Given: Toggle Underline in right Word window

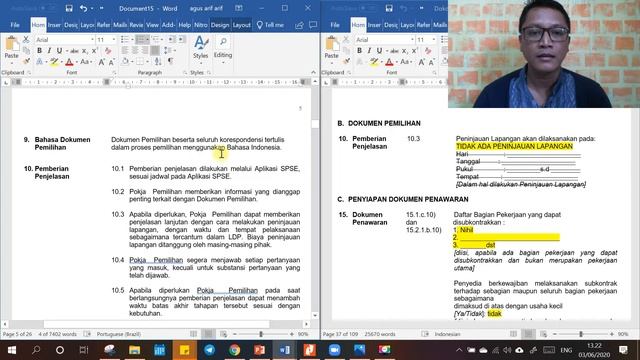Looking at the screenshot, I should 379,51.
